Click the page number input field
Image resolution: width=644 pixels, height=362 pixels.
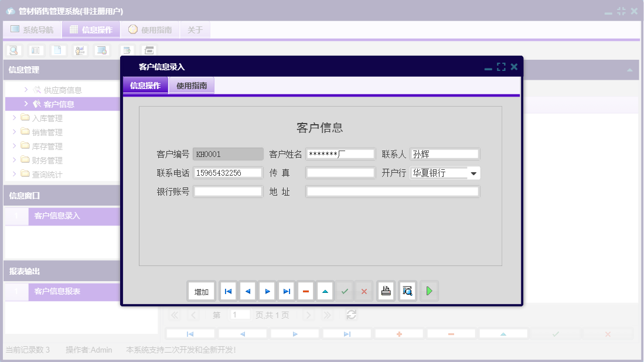pyautogui.click(x=240, y=315)
